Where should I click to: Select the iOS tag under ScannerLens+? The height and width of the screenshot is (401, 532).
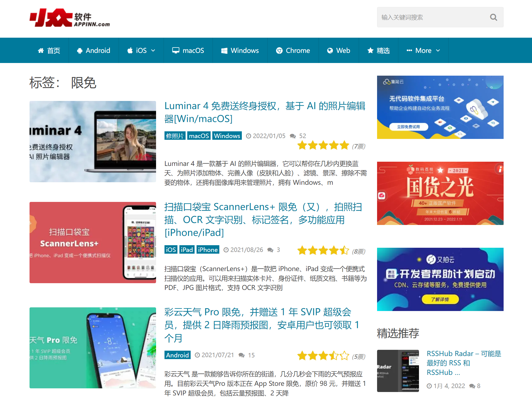click(x=171, y=250)
